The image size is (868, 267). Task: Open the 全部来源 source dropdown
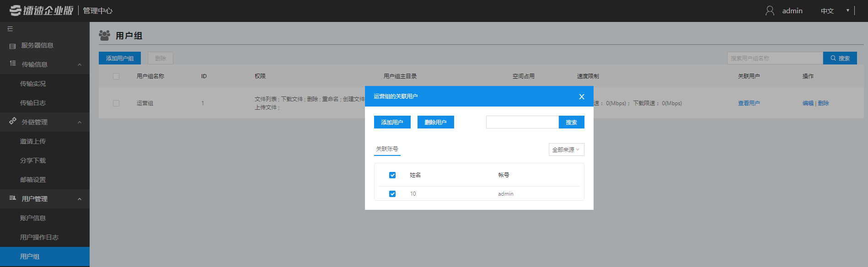click(566, 150)
